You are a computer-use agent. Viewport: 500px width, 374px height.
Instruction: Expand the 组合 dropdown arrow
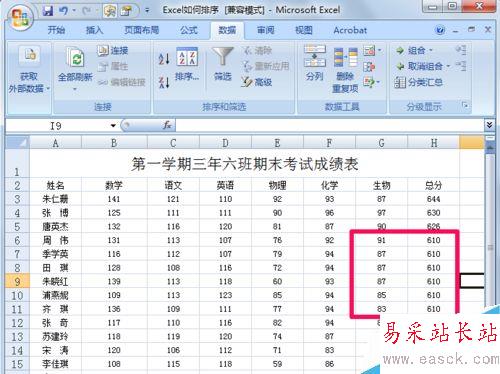coord(430,51)
